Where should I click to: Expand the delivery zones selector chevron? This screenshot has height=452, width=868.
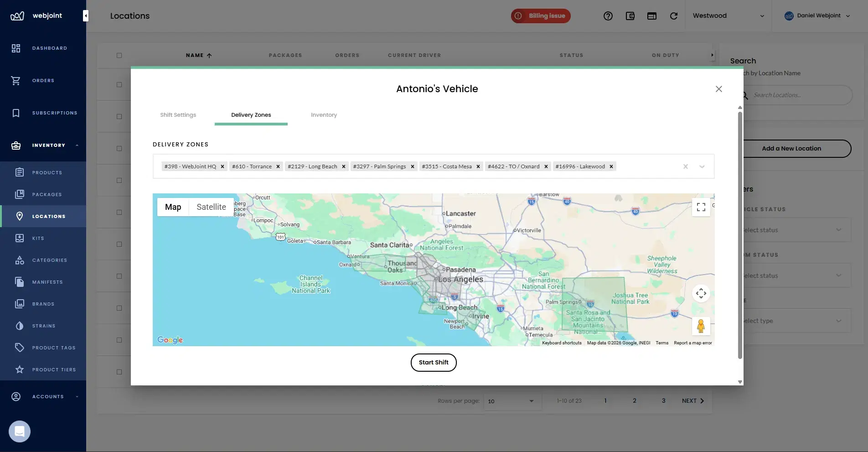point(702,166)
